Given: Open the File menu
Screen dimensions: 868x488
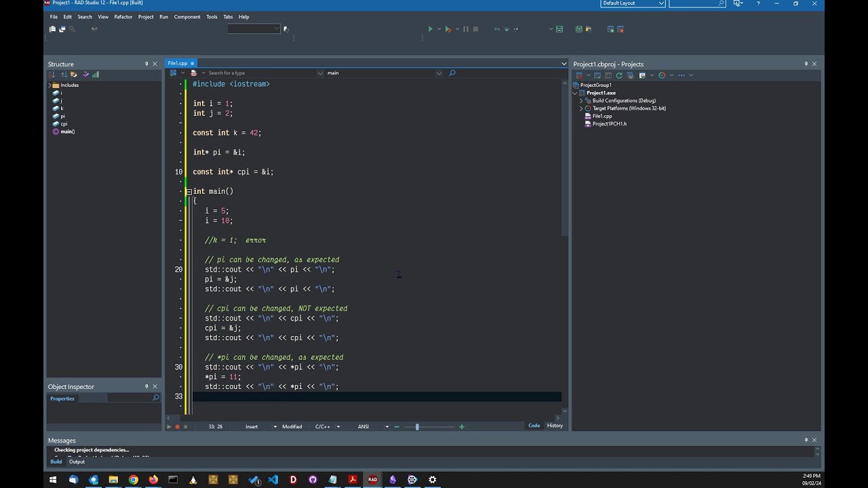Looking at the screenshot, I should point(54,17).
